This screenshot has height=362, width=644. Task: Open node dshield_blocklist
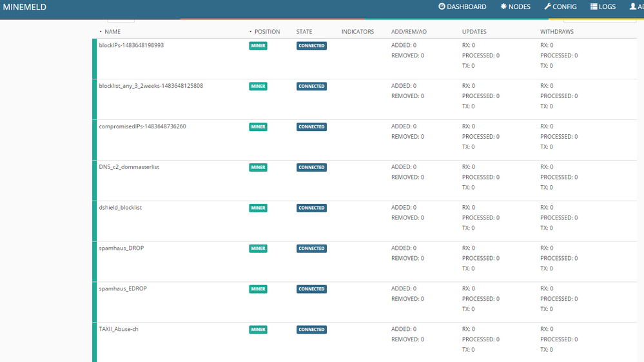point(120,208)
